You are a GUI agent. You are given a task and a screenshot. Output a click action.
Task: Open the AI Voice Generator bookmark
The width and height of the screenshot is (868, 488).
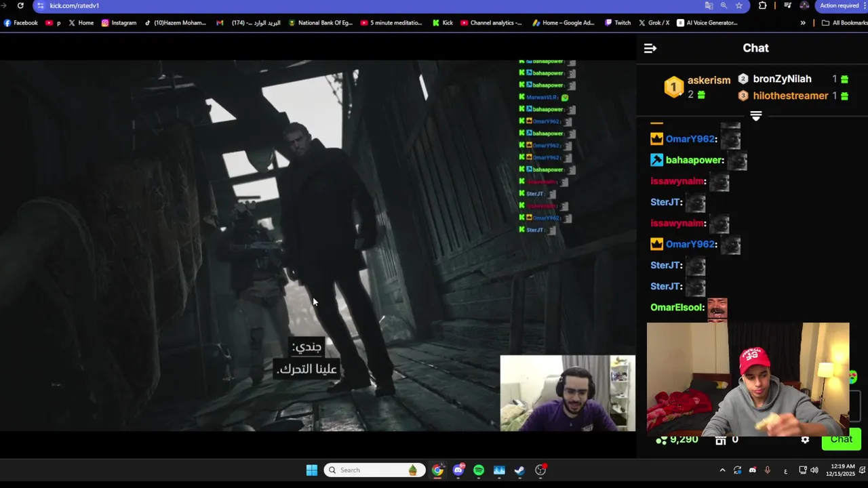click(x=707, y=22)
